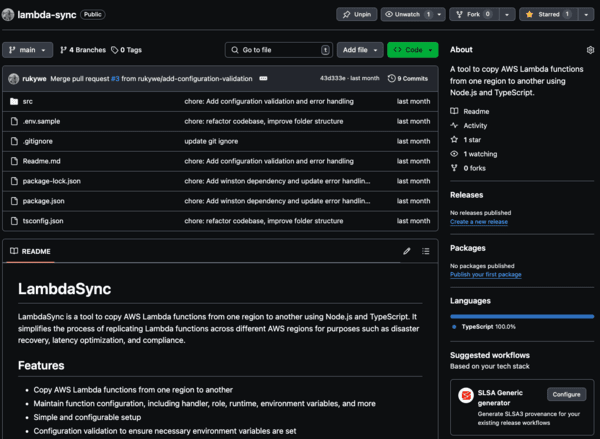Click the Readme.md file icon
The image size is (600, 439).
14,161
